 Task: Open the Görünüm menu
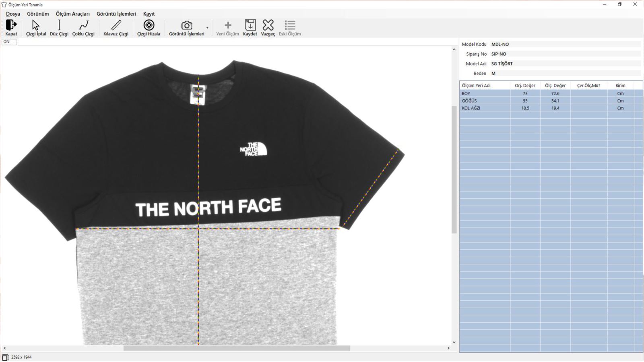click(x=38, y=14)
